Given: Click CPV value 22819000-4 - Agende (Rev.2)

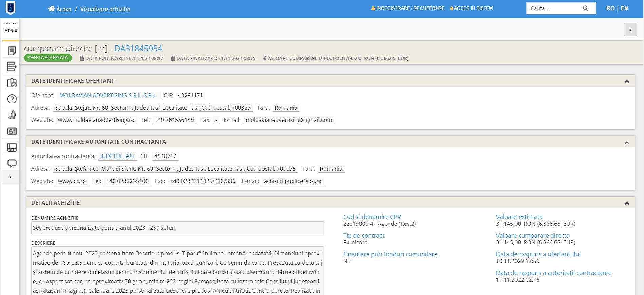Looking at the screenshot, I should pyautogui.click(x=379, y=224).
